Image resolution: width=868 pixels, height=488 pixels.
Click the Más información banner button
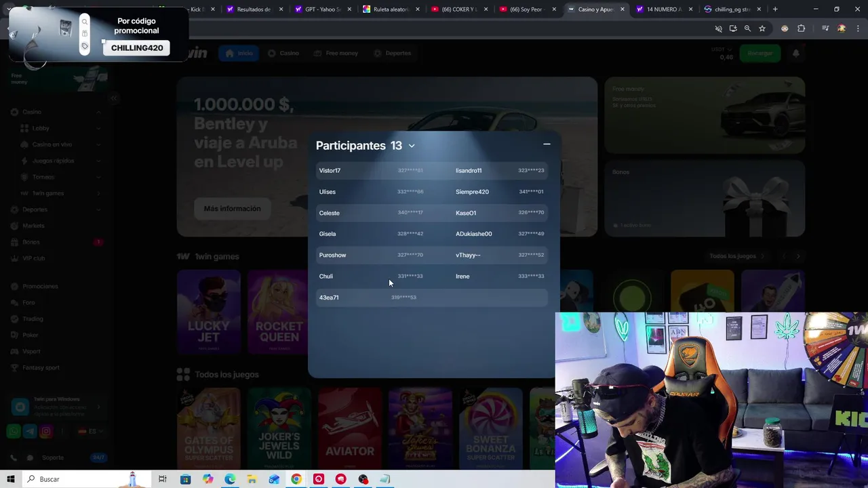point(232,209)
